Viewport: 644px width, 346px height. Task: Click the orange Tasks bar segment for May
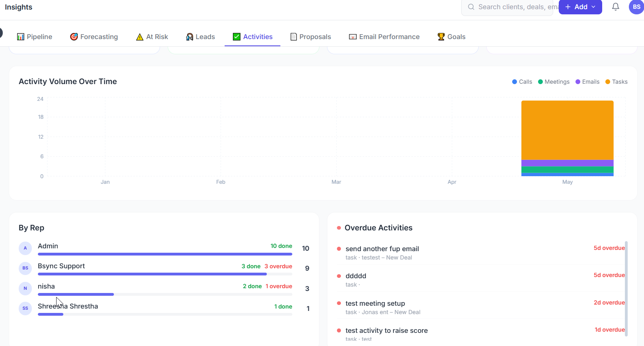pos(567,130)
